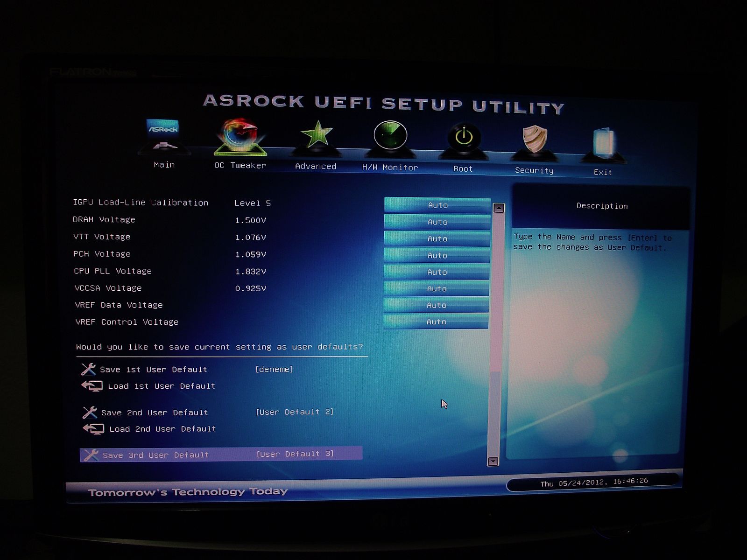Open Auto selector for CPU PLL Voltage

(x=437, y=272)
